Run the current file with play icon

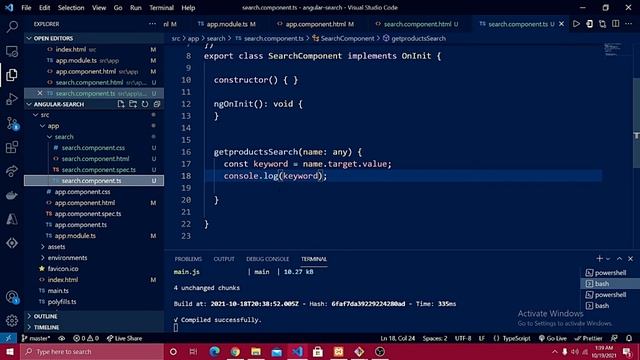576,24
